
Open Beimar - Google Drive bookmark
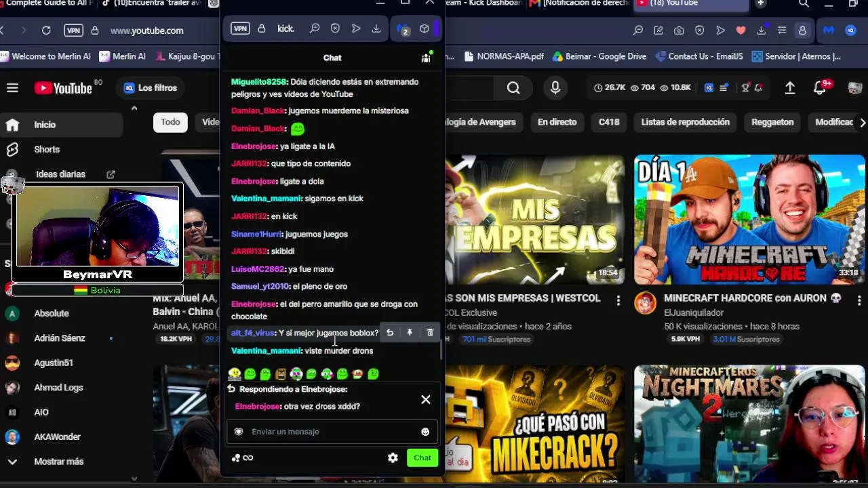coord(599,56)
